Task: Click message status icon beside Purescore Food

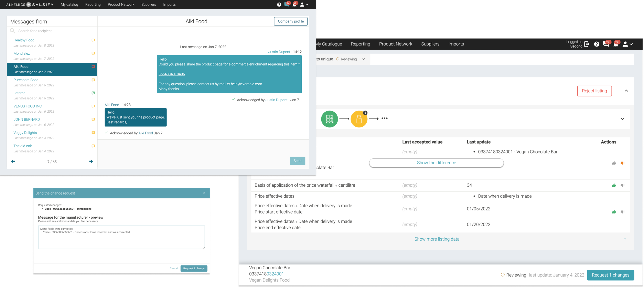Action: click(x=93, y=80)
